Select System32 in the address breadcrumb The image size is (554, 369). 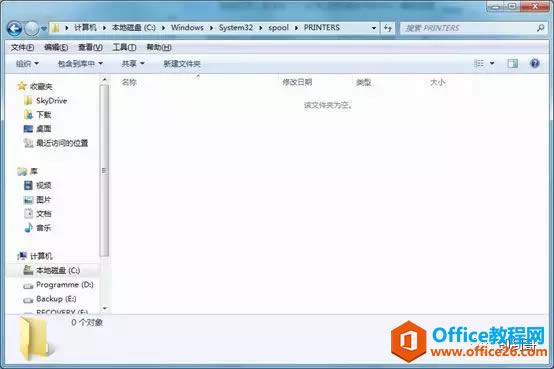[x=236, y=28]
